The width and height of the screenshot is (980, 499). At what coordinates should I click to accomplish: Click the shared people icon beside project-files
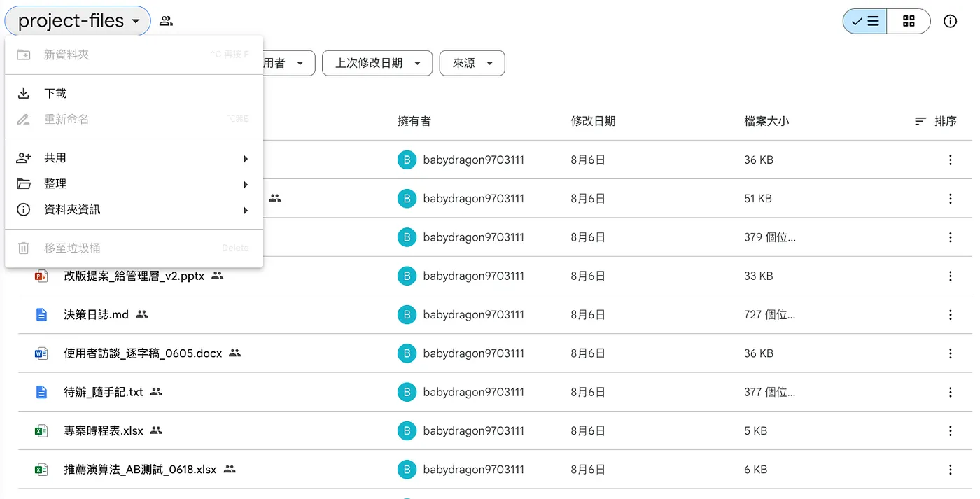166,21
